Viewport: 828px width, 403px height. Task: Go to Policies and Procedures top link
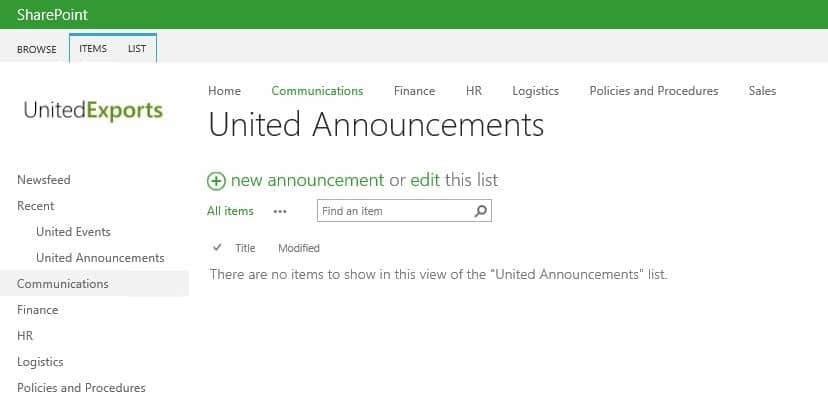(654, 91)
